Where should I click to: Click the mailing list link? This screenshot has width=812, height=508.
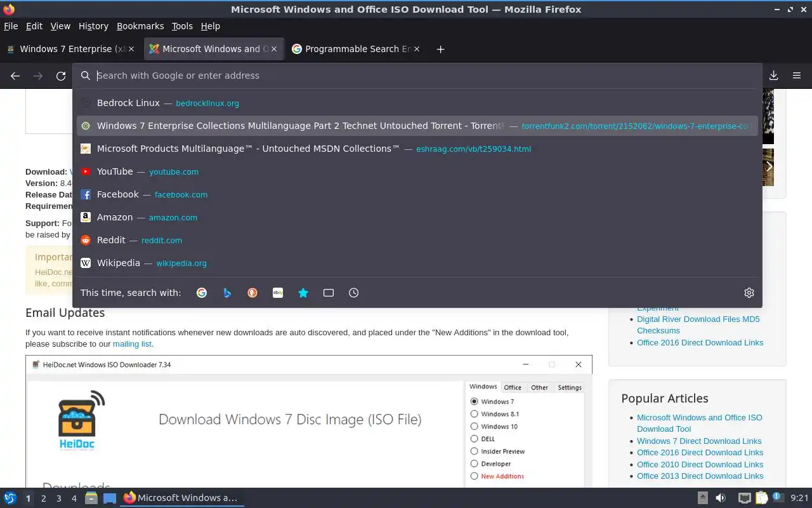coord(132,344)
